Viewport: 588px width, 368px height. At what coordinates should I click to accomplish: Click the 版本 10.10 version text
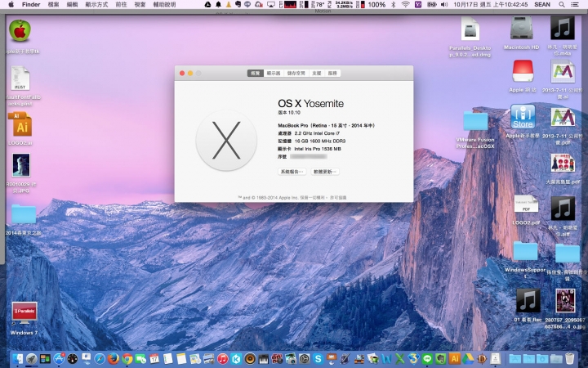[289, 112]
